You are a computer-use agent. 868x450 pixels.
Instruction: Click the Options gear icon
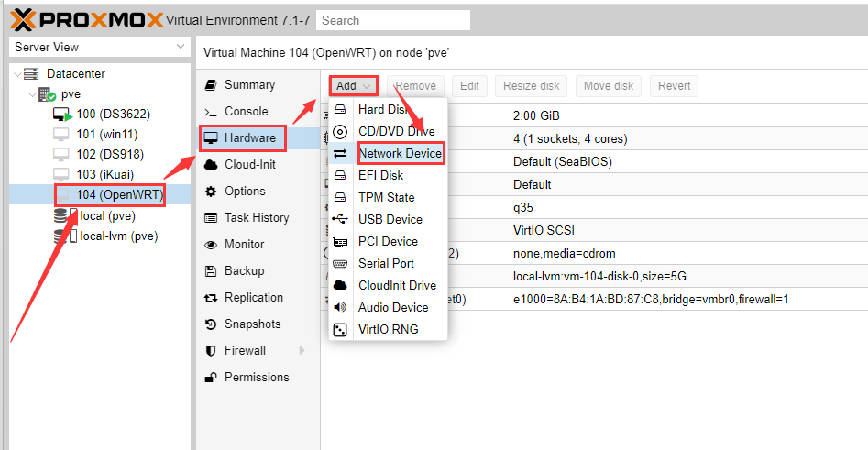point(210,192)
